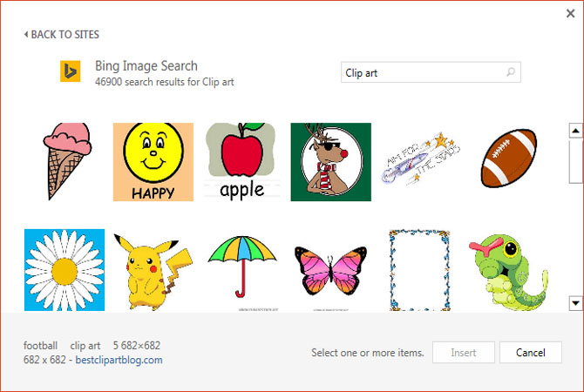
Task: Click the scroll down arrow
Action: (x=575, y=303)
